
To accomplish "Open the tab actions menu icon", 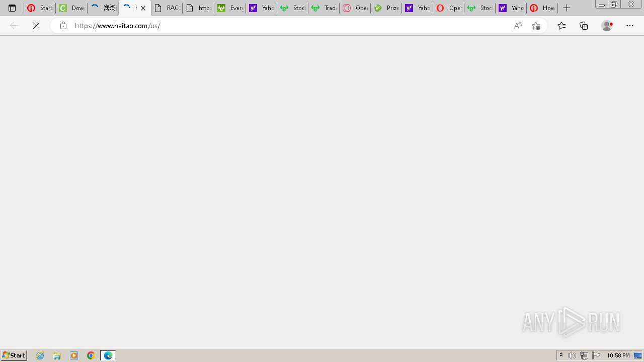I will click(x=12, y=8).
